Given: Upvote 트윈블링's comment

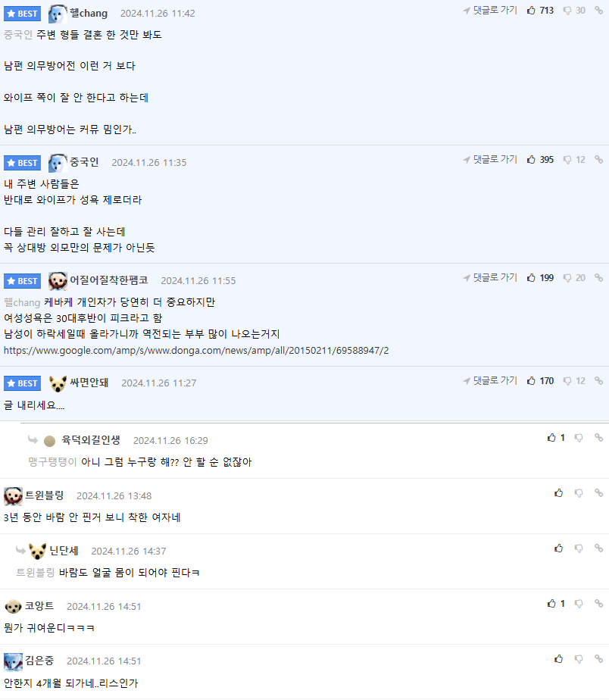Looking at the screenshot, I should [x=558, y=493].
